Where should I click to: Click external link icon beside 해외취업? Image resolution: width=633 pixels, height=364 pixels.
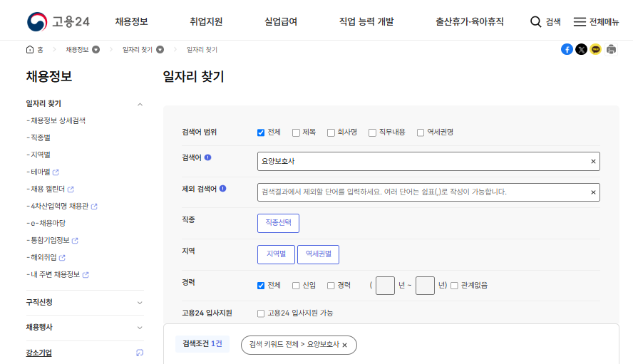click(62, 258)
